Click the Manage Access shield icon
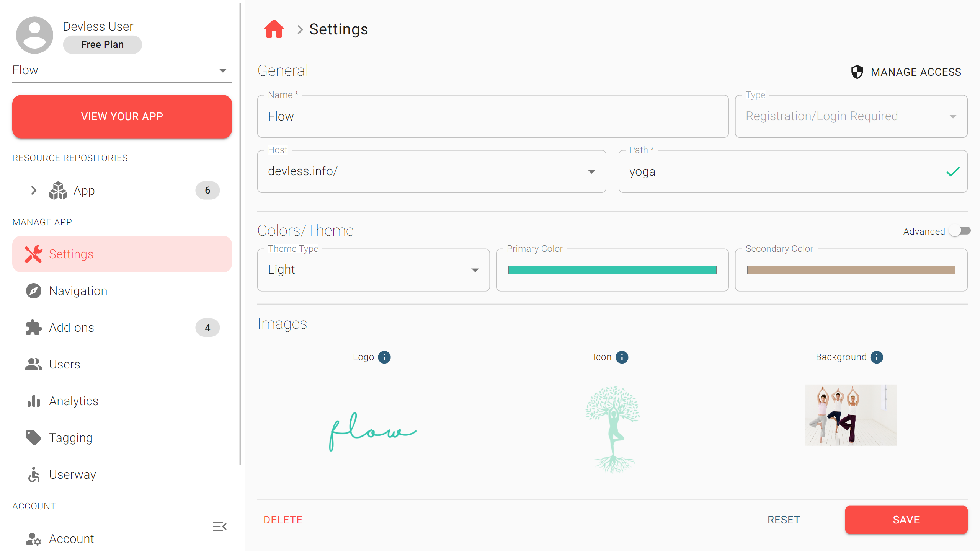The image size is (980, 551). [x=857, y=72]
